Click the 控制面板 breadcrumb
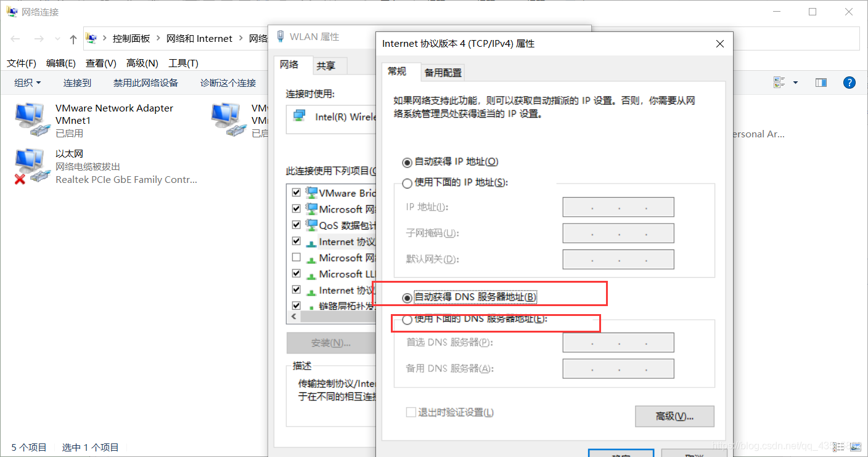 131,39
